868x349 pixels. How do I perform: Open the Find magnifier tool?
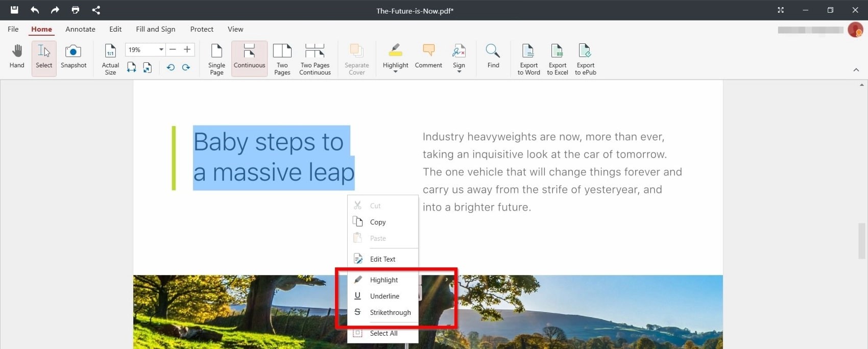[x=493, y=57]
